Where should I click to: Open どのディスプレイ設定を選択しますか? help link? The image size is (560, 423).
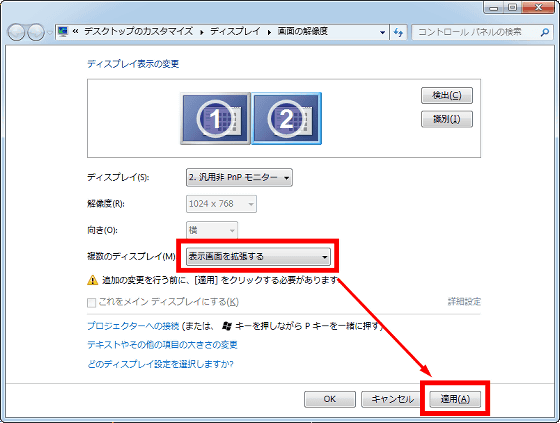(x=160, y=364)
